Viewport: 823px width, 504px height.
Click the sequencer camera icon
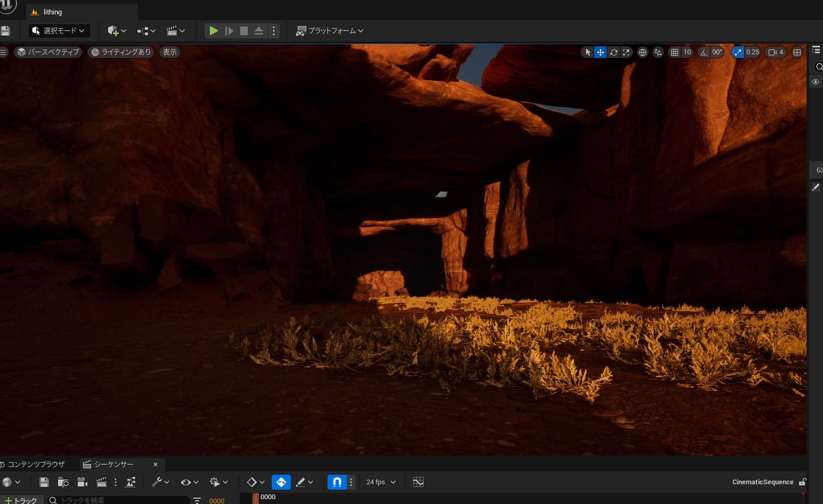point(82,482)
